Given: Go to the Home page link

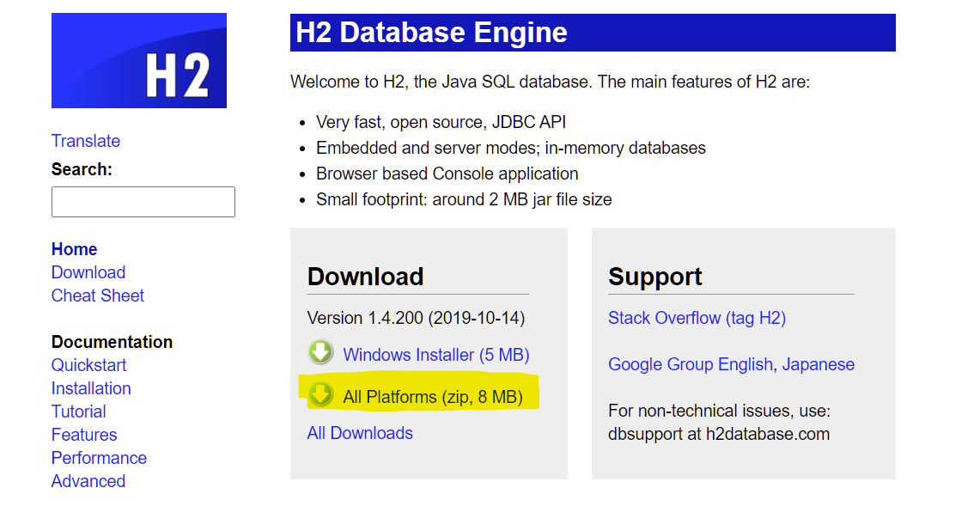Looking at the screenshot, I should [75, 249].
